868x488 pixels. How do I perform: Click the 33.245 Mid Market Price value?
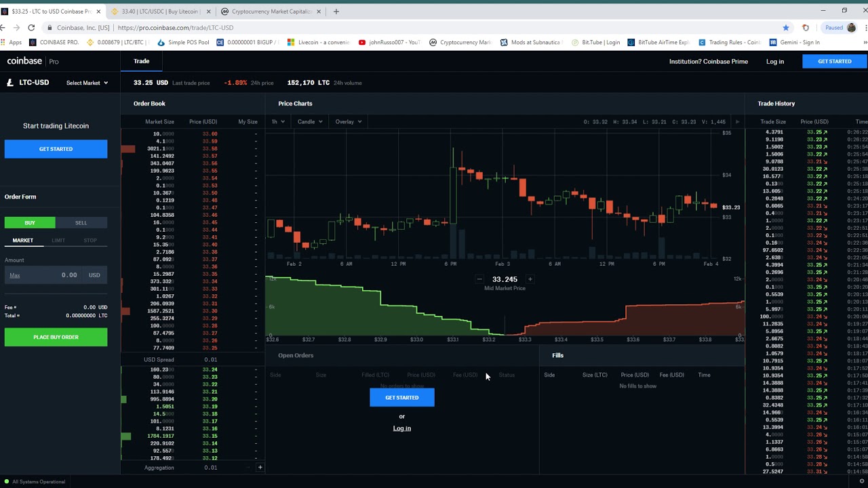[x=505, y=279]
